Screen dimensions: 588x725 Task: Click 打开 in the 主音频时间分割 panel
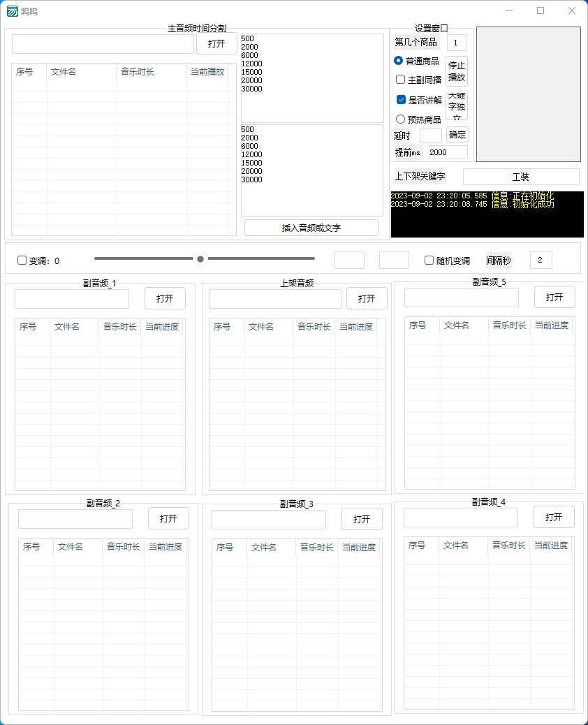216,43
